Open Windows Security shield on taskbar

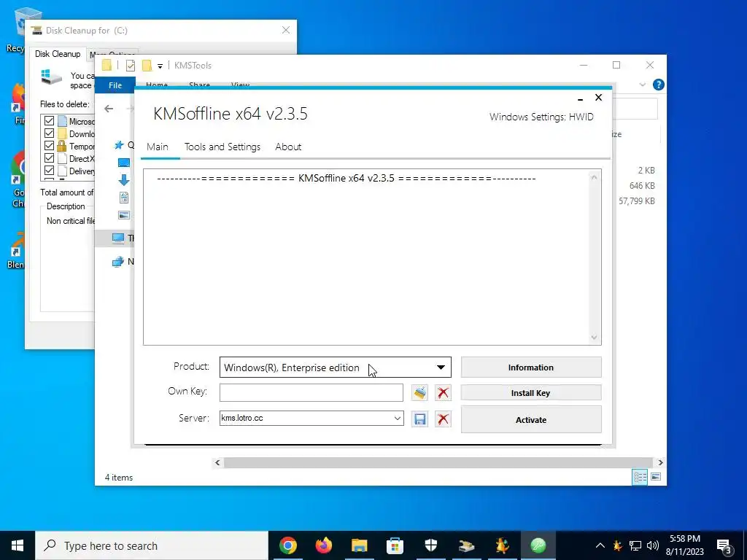(x=430, y=545)
